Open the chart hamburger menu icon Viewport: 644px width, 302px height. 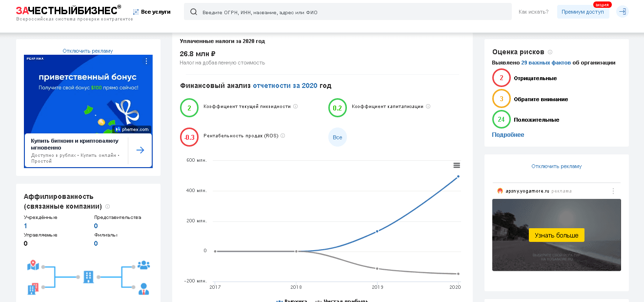point(457,165)
